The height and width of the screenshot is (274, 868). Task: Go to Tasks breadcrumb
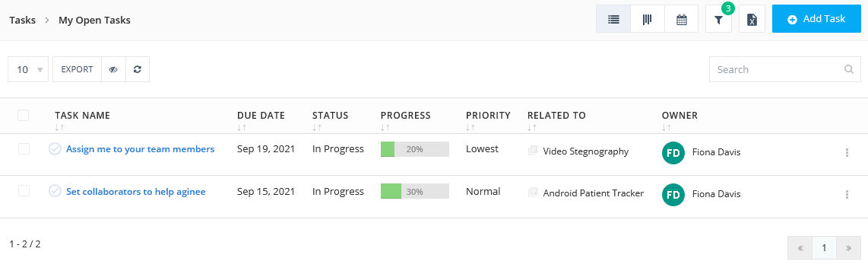click(23, 20)
